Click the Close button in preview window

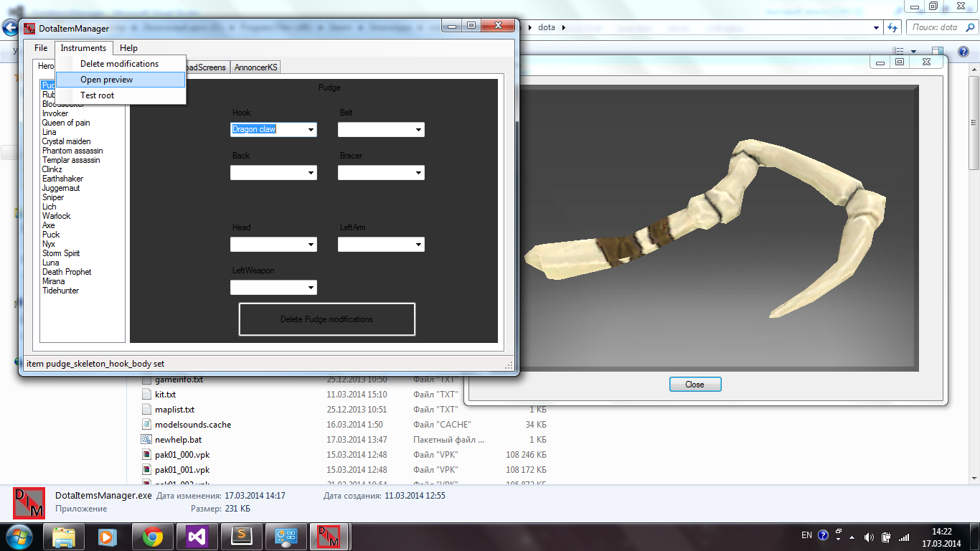pyautogui.click(x=694, y=385)
